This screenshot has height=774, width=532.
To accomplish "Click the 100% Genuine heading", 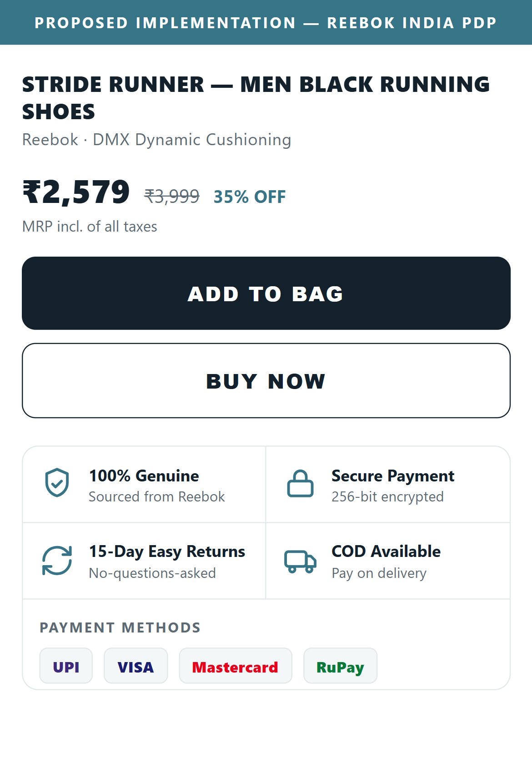I will click(x=144, y=476).
